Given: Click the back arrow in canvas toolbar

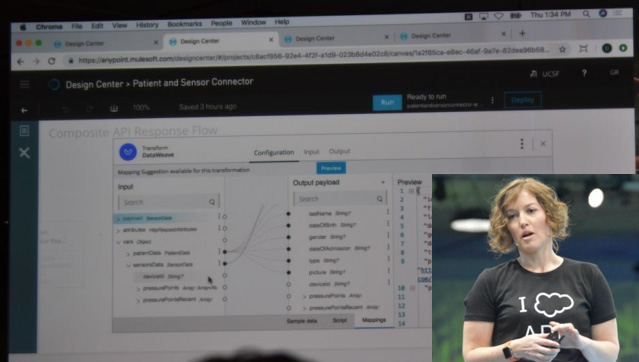Looking at the screenshot, I should pyautogui.click(x=24, y=110).
